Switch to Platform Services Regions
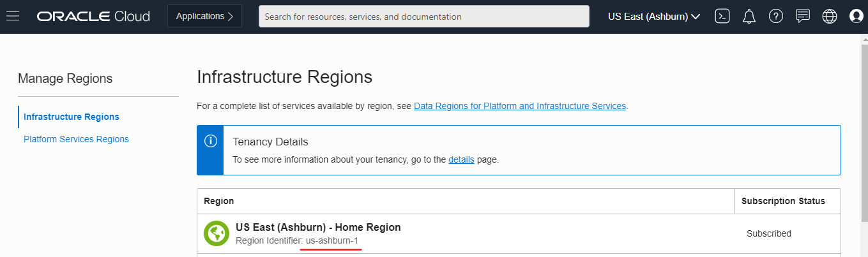This screenshot has width=868, height=257. 76,139
